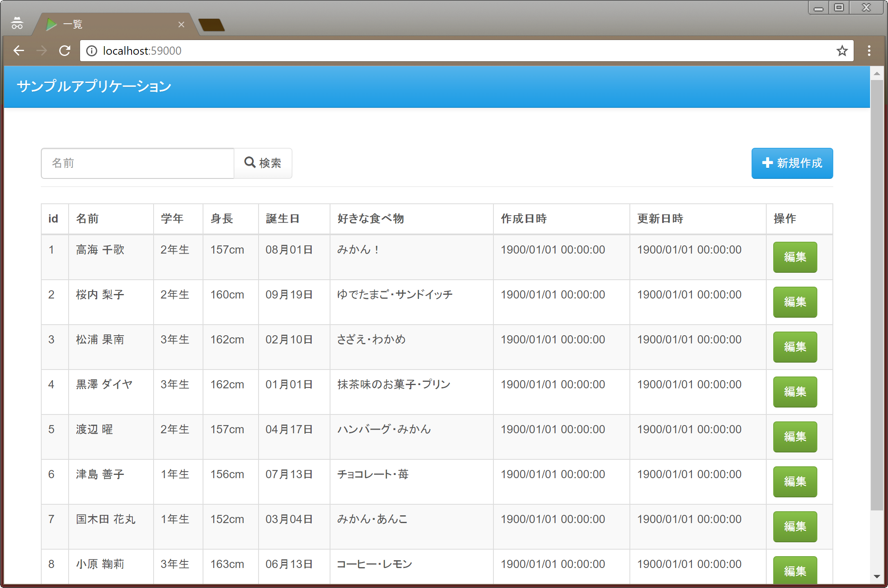This screenshot has width=888, height=588.
Task: Click the 名前 name input field
Action: 137,163
